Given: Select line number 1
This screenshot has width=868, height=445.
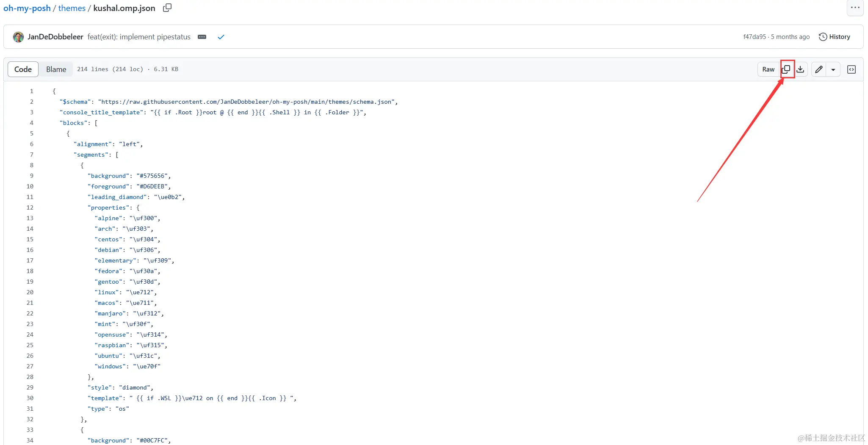Looking at the screenshot, I should 31,91.
